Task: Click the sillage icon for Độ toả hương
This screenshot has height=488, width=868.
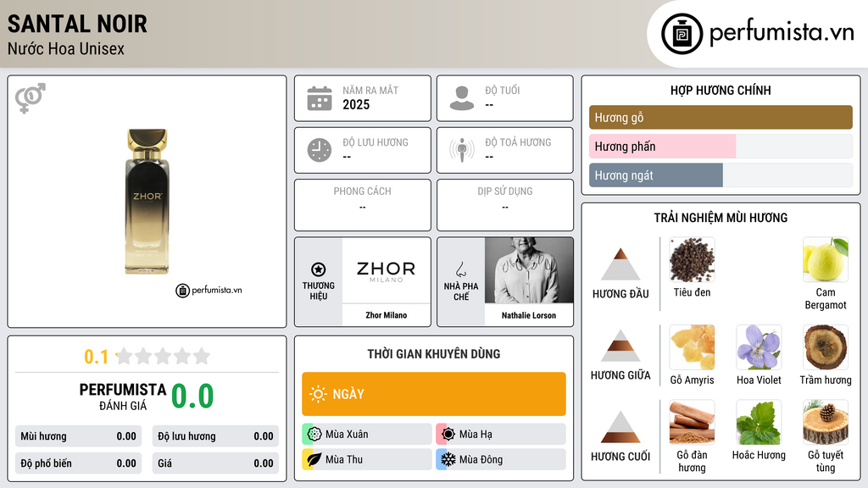Action: pyautogui.click(x=462, y=150)
